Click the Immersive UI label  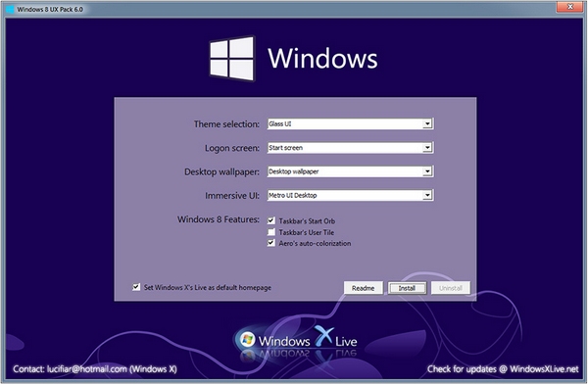pyautogui.click(x=232, y=195)
